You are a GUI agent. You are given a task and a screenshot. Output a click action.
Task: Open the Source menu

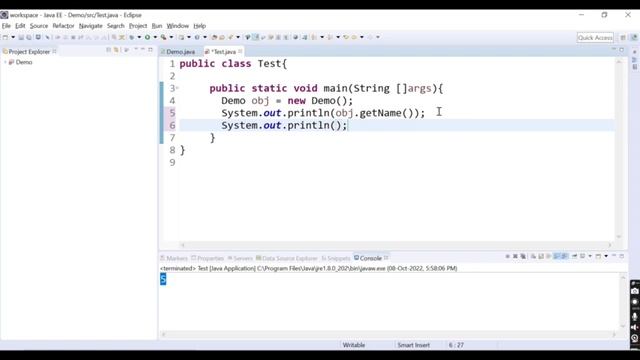click(x=39, y=26)
